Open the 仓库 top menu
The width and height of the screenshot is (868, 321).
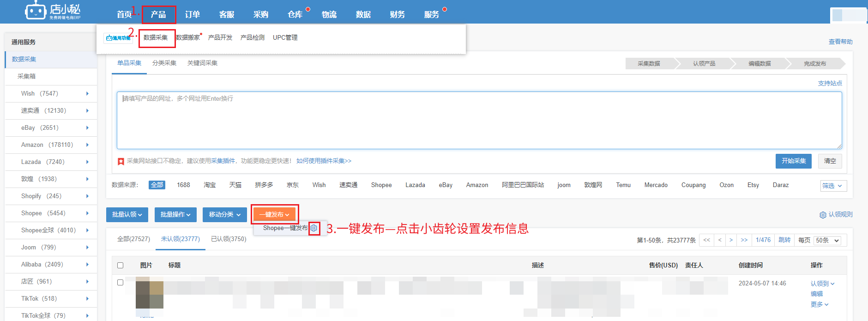[295, 15]
